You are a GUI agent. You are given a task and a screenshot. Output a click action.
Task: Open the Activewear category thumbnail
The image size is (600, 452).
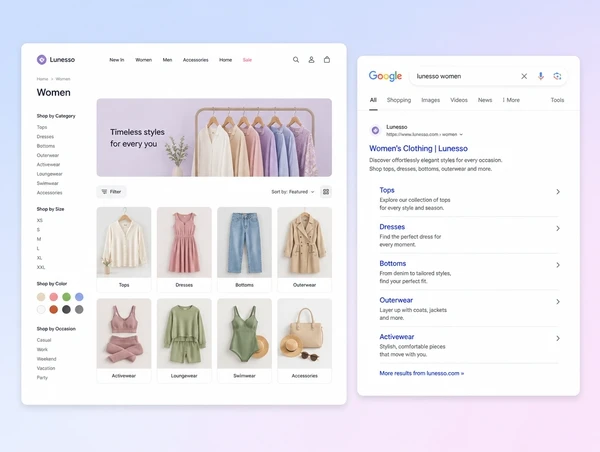[124, 333]
